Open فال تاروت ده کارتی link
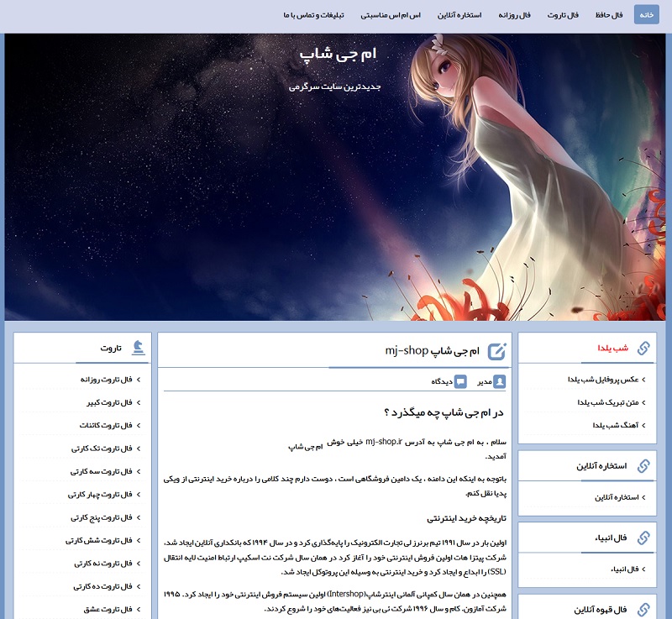 coord(102,586)
